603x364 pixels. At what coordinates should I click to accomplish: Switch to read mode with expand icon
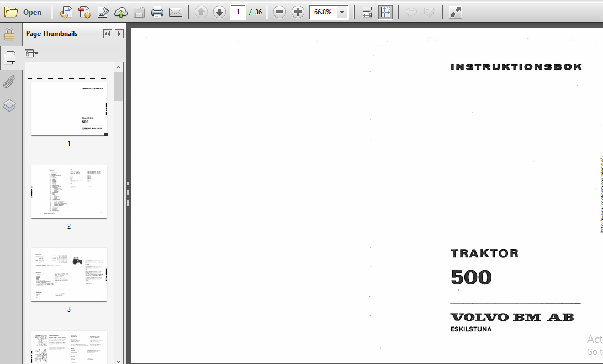(x=456, y=12)
